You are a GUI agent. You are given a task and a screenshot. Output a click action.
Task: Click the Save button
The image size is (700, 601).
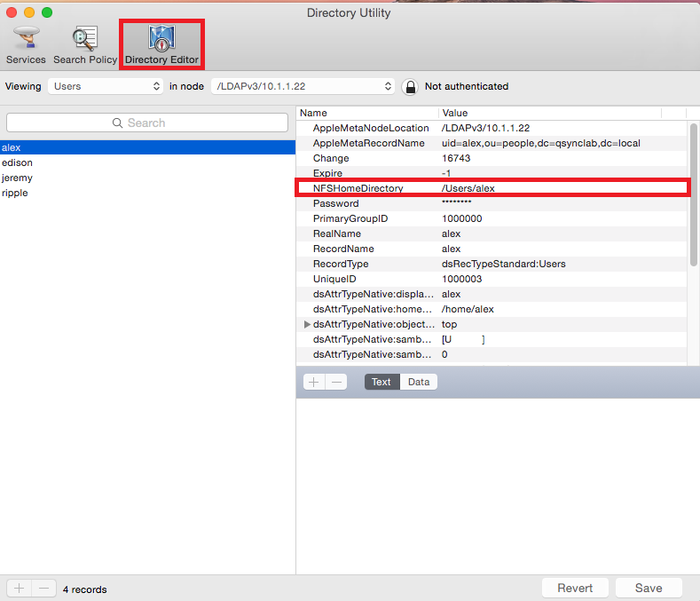point(649,588)
